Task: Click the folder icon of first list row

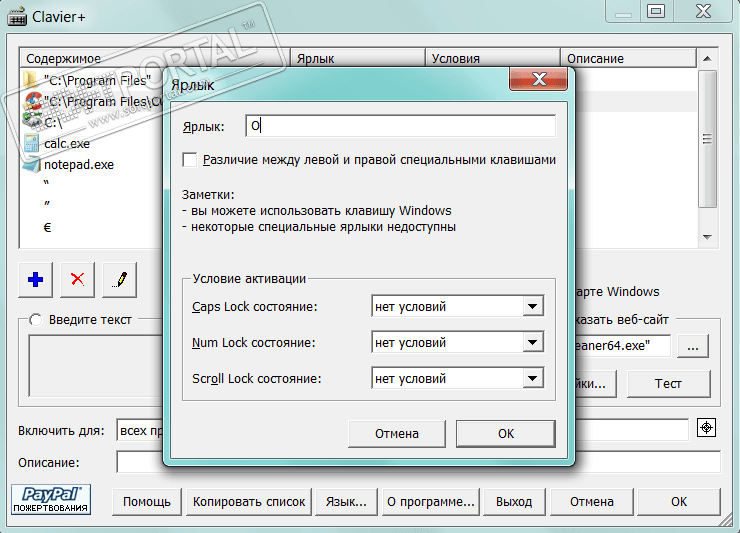Action: pos(31,79)
